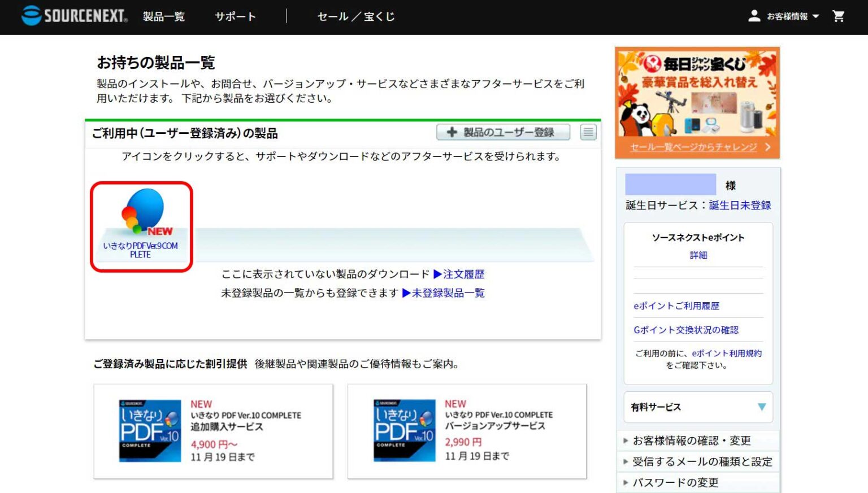This screenshot has width=868, height=493.
Task: Select セール／宝くじ in the top bar
Action: point(355,17)
